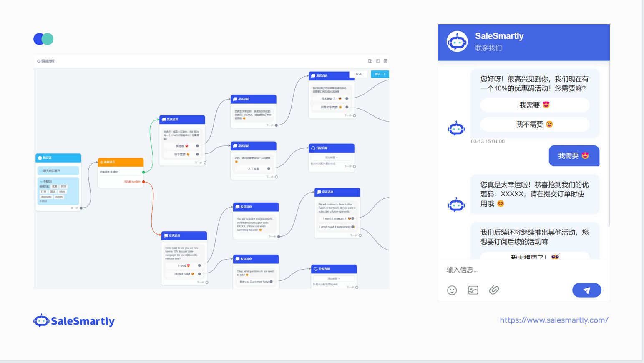Click the I do not need option

pyautogui.click(x=184, y=274)
